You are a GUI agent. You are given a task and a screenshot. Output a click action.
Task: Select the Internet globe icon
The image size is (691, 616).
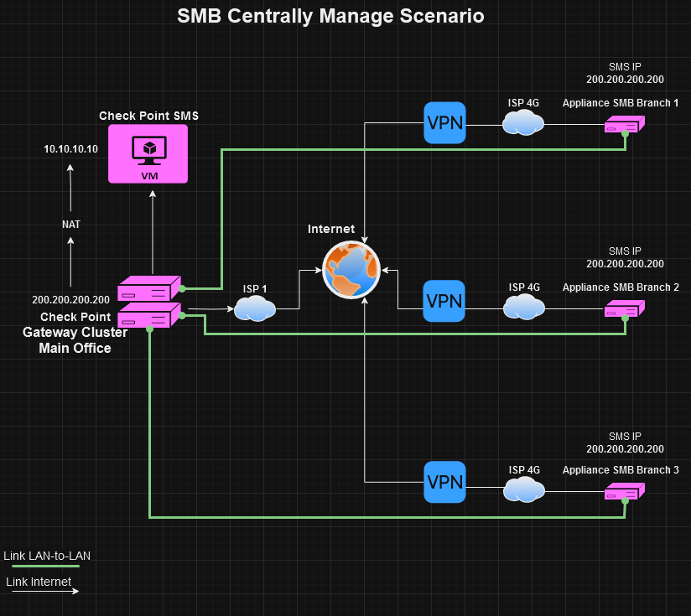click(x=351, y=269)
